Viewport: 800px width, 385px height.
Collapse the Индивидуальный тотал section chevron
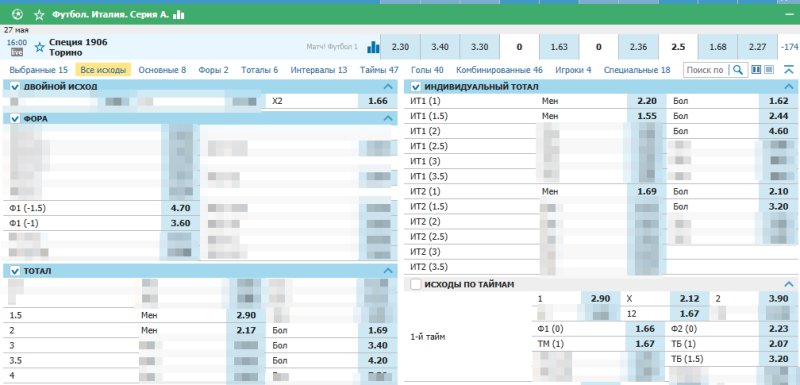click(x=789, y=87)
